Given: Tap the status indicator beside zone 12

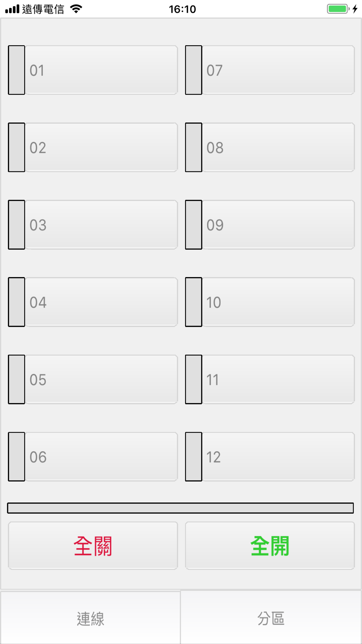Looking at the screenshot, I should (x=194, y=457).
